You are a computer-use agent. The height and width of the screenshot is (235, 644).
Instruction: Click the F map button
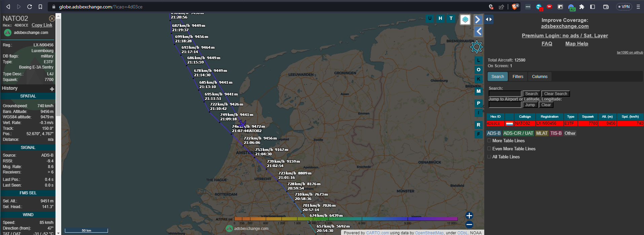tap(479, 134)
